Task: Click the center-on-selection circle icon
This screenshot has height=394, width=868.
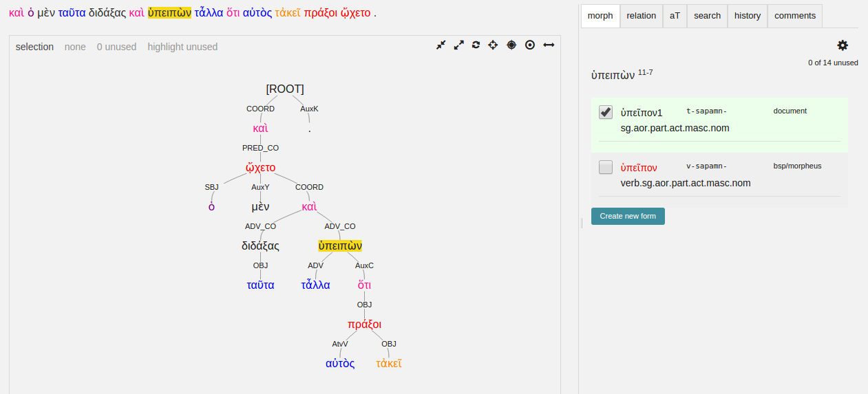Action: [530, 45]
